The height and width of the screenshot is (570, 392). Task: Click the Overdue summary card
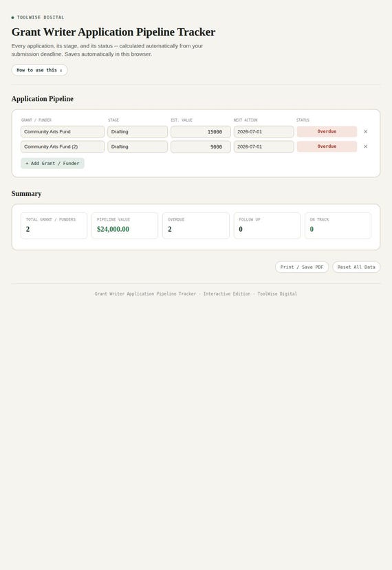point(196,226)
